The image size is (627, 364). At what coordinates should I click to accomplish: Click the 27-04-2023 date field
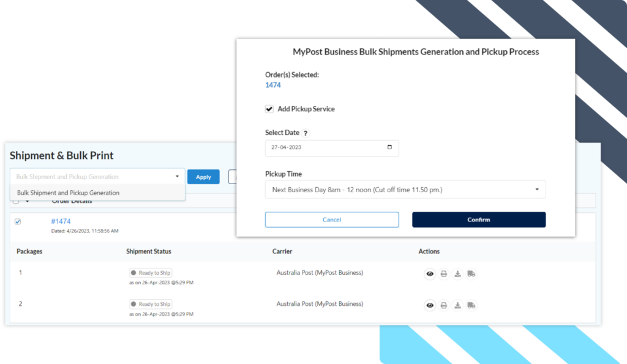pyautogui.click(x=332, y=147)
